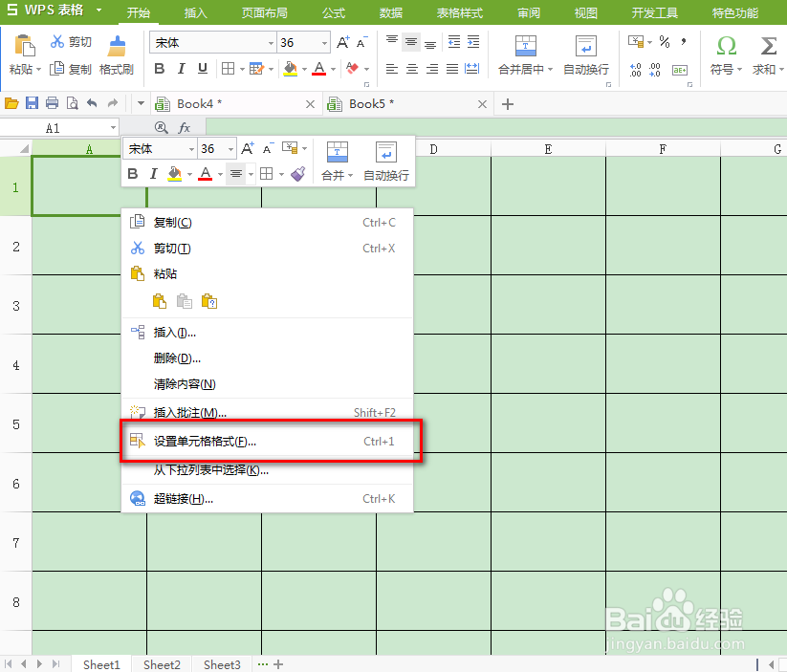Open the ribbon font size dropdown

(324, 43)
